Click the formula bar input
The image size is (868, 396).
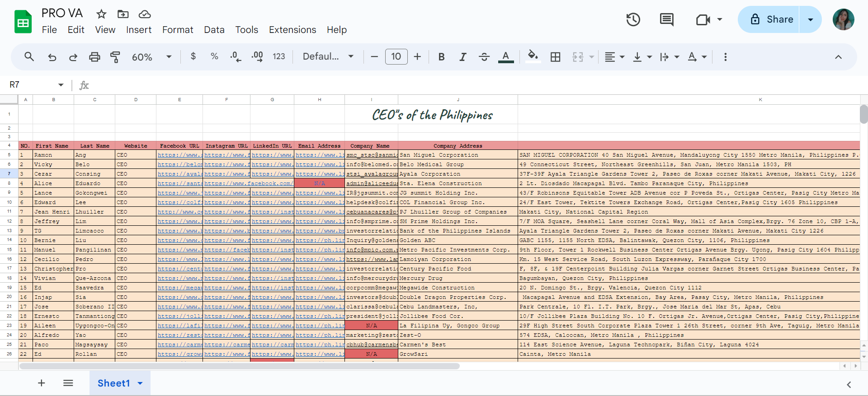pos(475,85)
